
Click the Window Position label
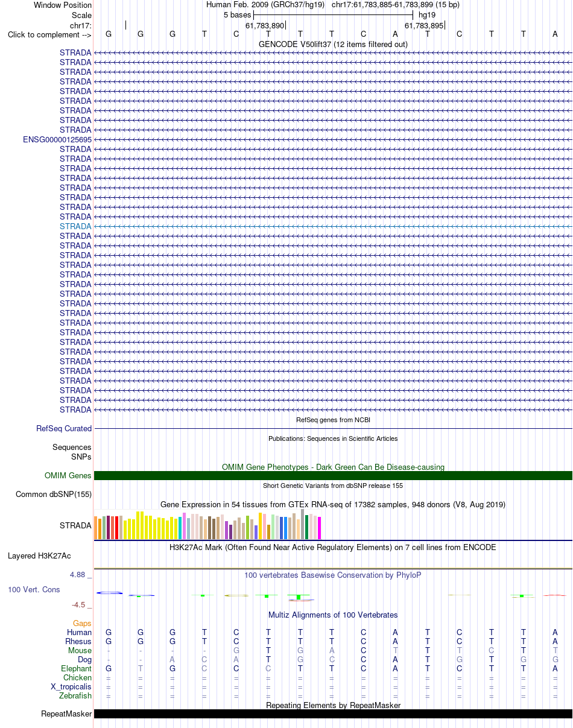click(63, 5)
